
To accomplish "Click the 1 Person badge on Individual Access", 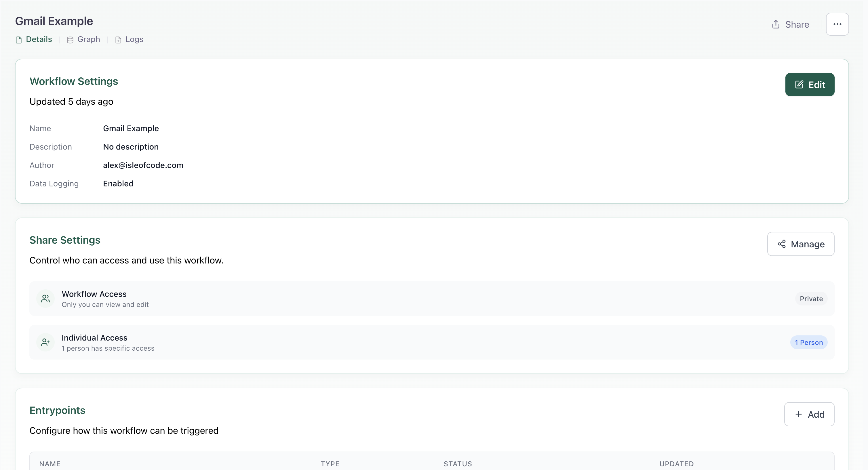I will click(x=809, y=342).
